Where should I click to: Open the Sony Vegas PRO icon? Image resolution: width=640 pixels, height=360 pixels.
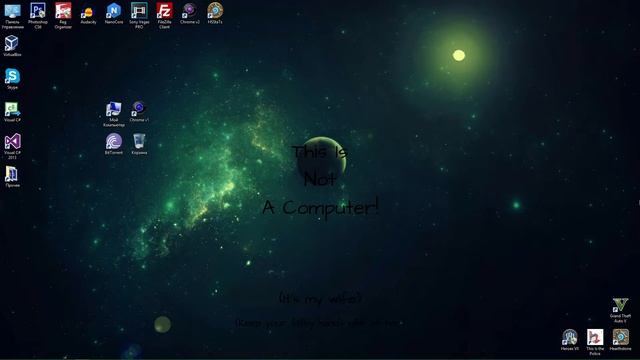click(x=139, y=16)
